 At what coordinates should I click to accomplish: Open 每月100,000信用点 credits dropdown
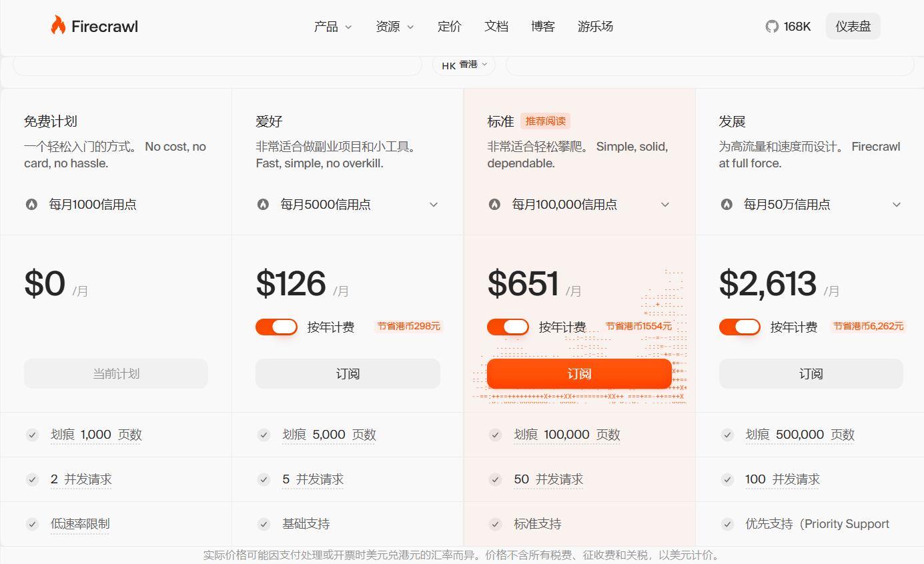coord(579,205)
